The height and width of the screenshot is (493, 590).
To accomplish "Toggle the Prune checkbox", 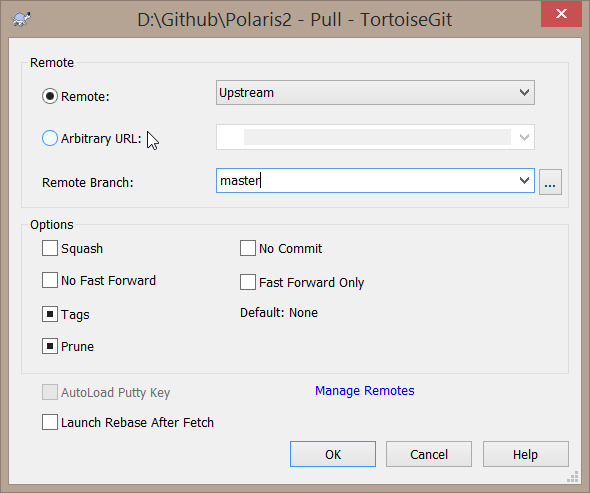I will coord(50,346).
